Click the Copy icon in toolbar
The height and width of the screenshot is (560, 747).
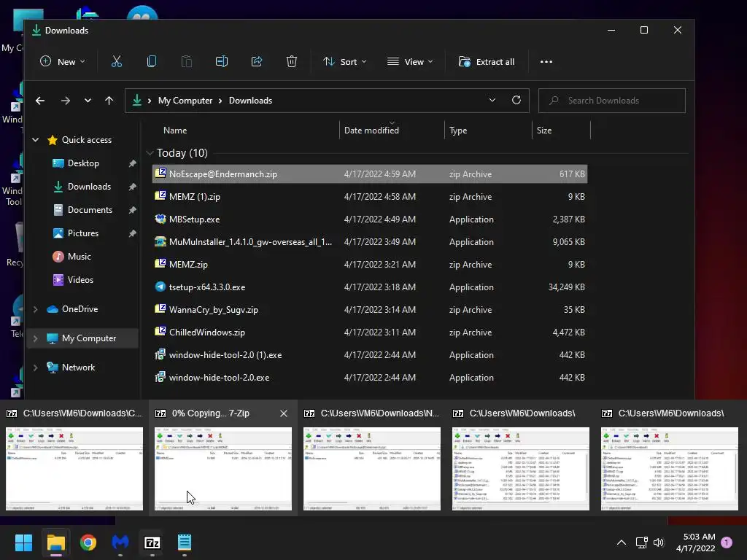pyautogui.click(x=152, y=61)
